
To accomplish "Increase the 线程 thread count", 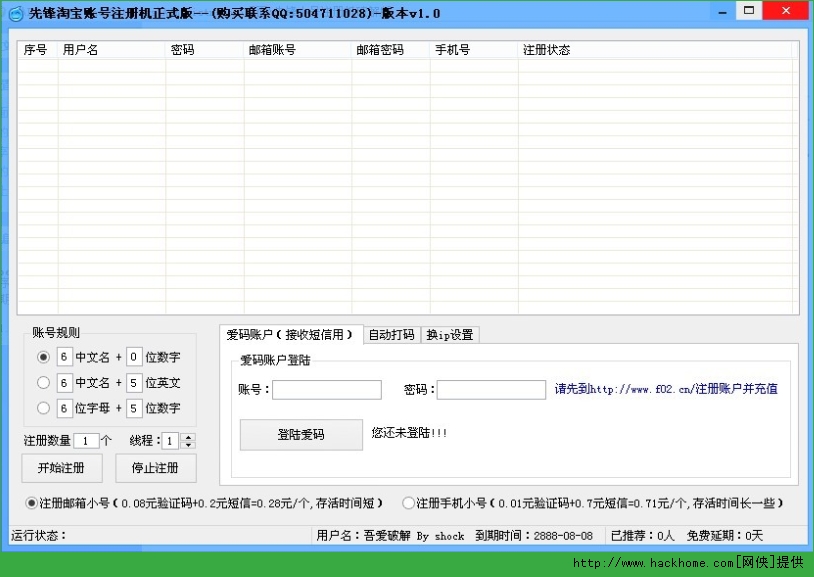I will pyautogui.click(x=188, y=437).
